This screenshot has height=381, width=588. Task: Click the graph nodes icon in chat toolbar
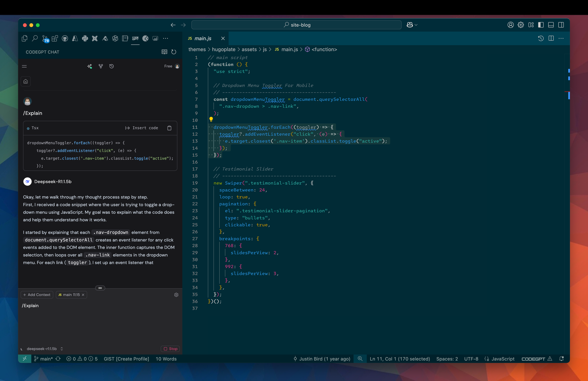[101, 66]
